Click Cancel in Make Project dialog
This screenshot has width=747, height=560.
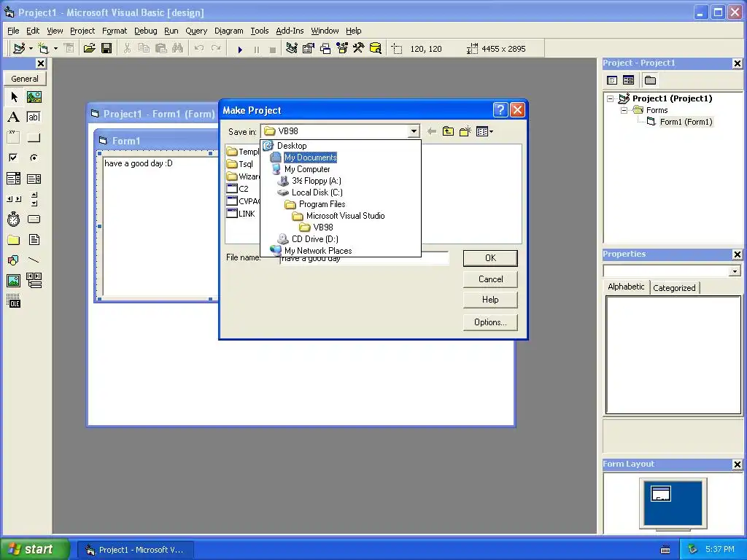pyautogui.click(x=490, y=279)
